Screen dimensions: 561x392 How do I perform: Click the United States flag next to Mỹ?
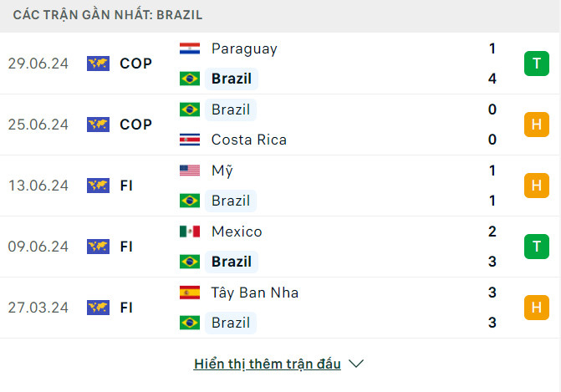[x=190, y=171]
